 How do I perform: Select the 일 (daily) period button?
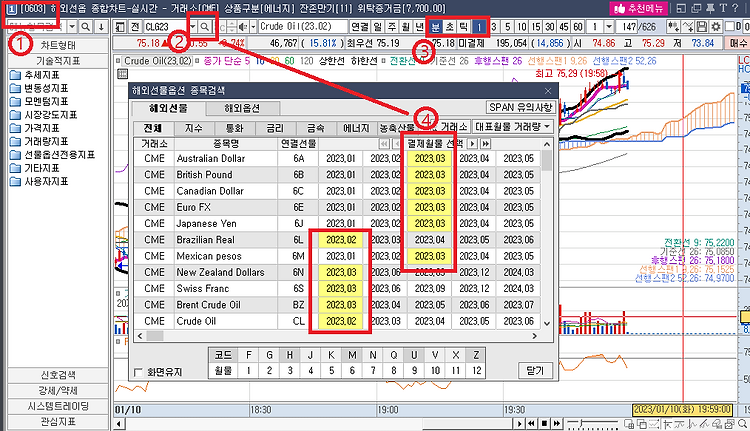[378, 27]
